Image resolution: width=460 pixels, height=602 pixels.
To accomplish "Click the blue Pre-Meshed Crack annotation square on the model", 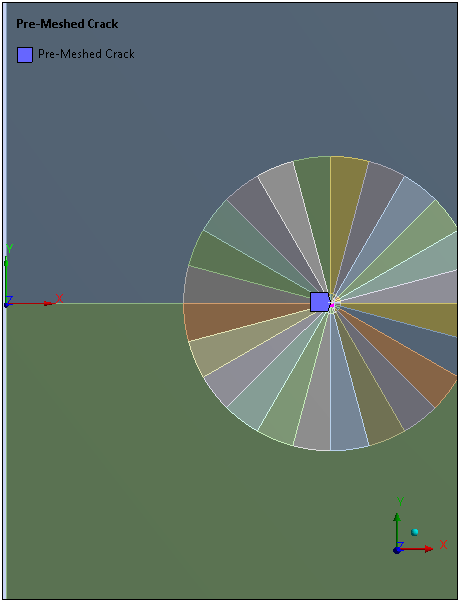I will point(319,302).
